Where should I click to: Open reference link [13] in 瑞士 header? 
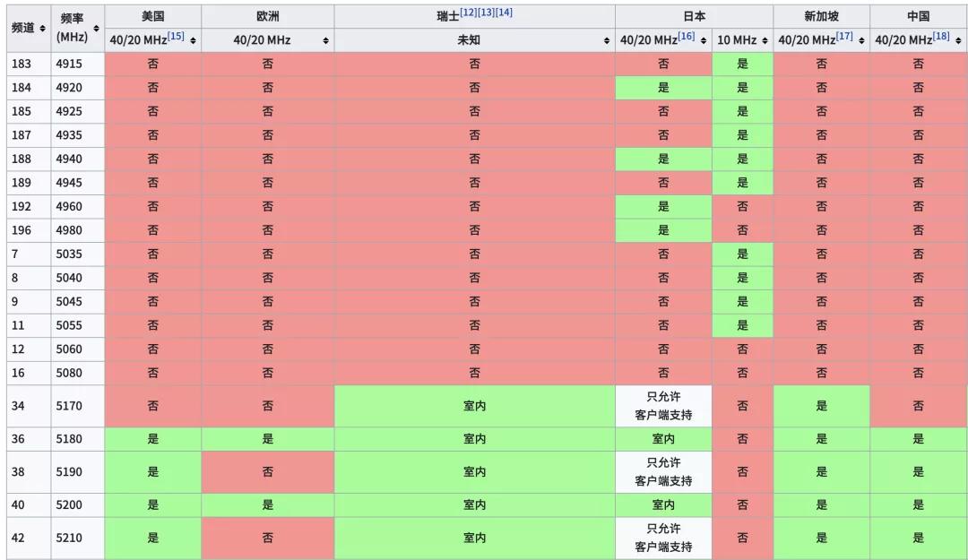(485, 12)
